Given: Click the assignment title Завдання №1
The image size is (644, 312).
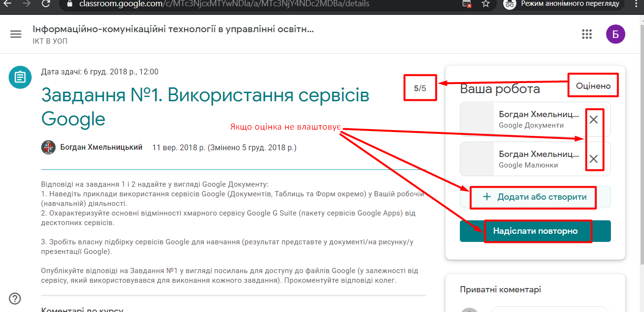Looking at the screenshot, I should point(205,107).
